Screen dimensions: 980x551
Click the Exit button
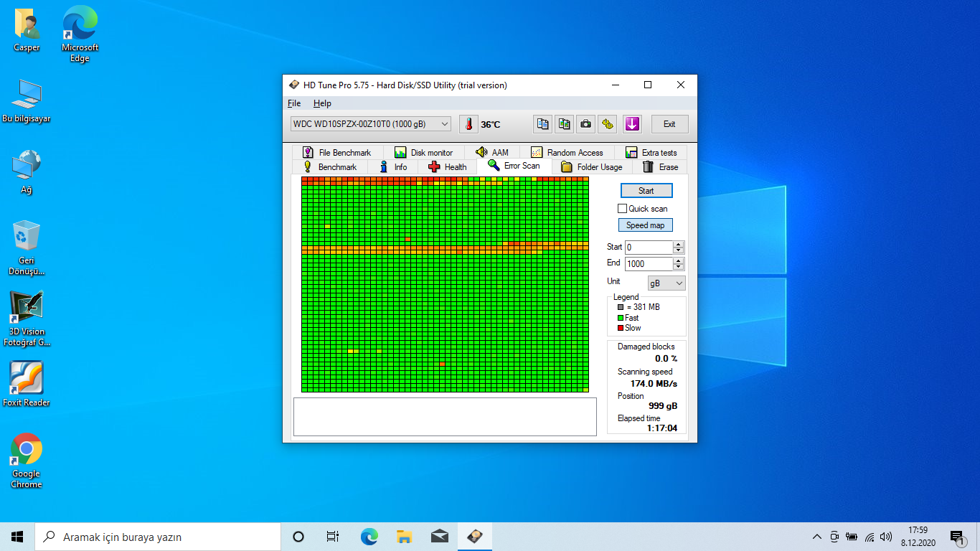tap(669, 124)
